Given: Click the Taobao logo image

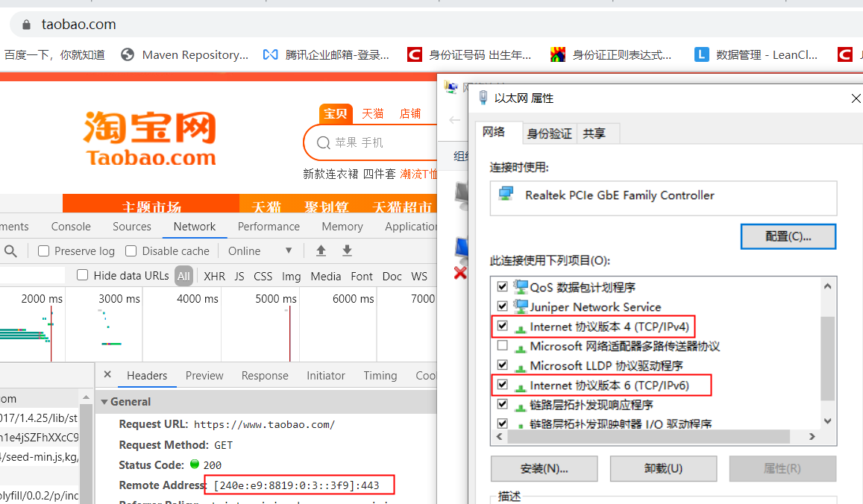Looking at the screenshot, I should pyautogui.click(x=150, y=138).
